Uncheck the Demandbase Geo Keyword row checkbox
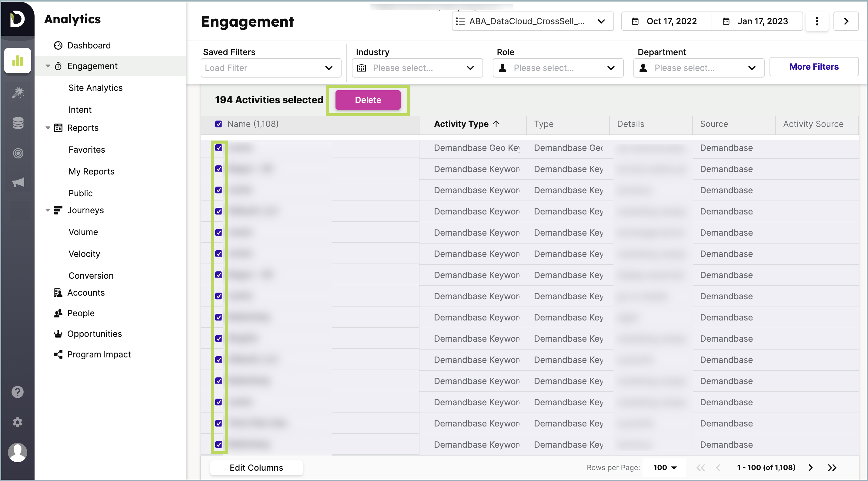The image size is (868, 481). (x=219, y=148)
